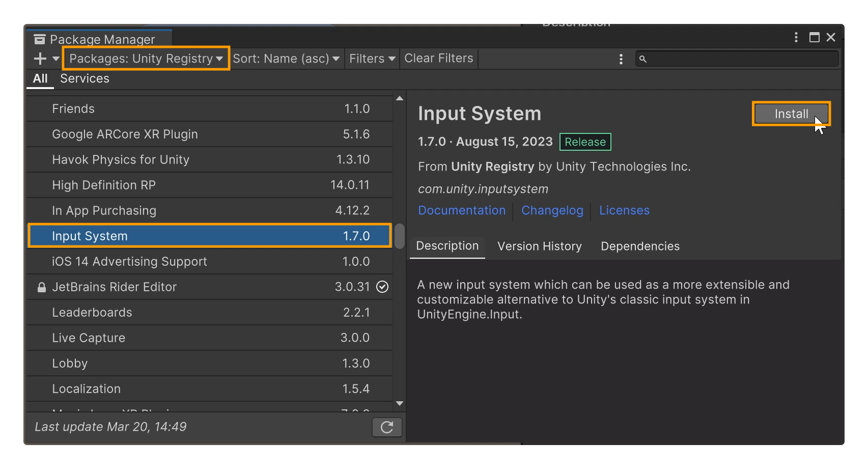Click Install button for Input System
The width and height of the screenshot is (868, 469).
point(791,114)
